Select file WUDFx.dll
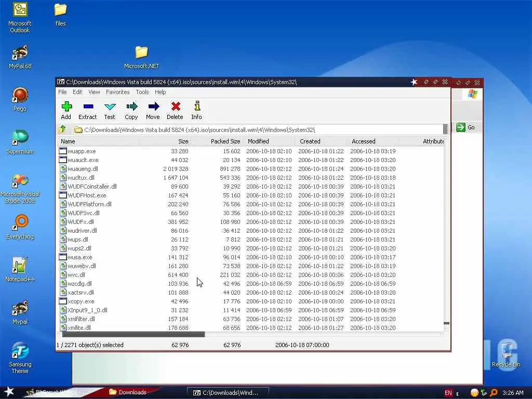The image size is (532, 399). (x=81, y=221)
